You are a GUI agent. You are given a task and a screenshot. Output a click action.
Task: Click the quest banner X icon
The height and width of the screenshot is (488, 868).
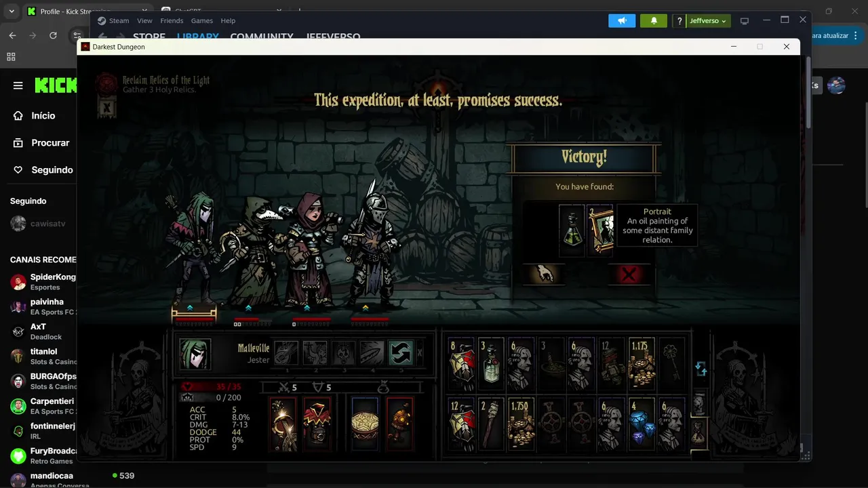click(106, 107)
